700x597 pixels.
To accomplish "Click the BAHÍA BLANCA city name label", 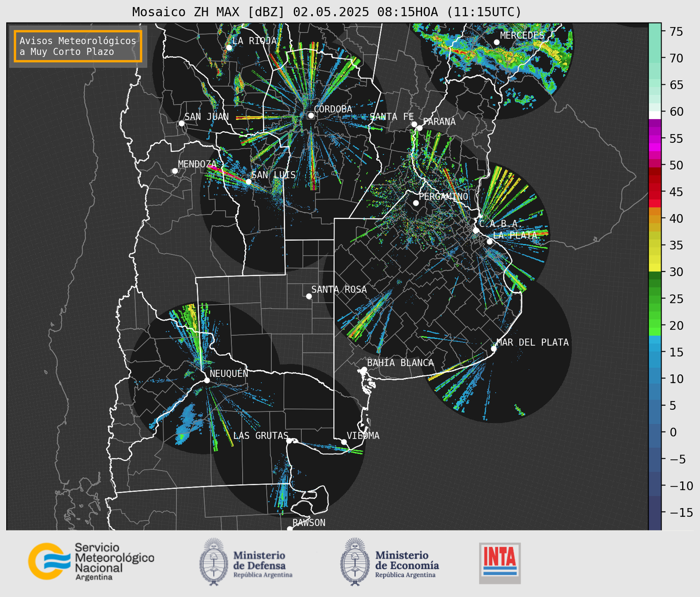I will [x=400, y=363].
